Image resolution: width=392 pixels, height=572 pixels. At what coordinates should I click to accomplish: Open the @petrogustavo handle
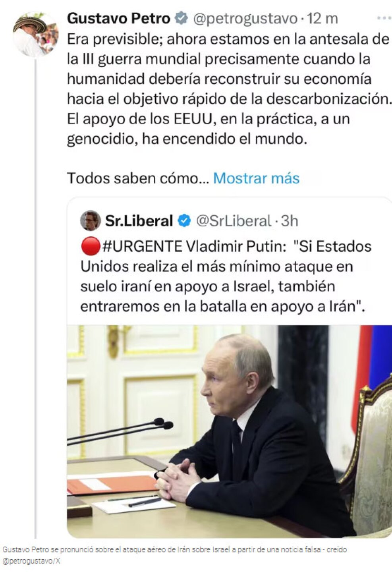click(245, 19)
